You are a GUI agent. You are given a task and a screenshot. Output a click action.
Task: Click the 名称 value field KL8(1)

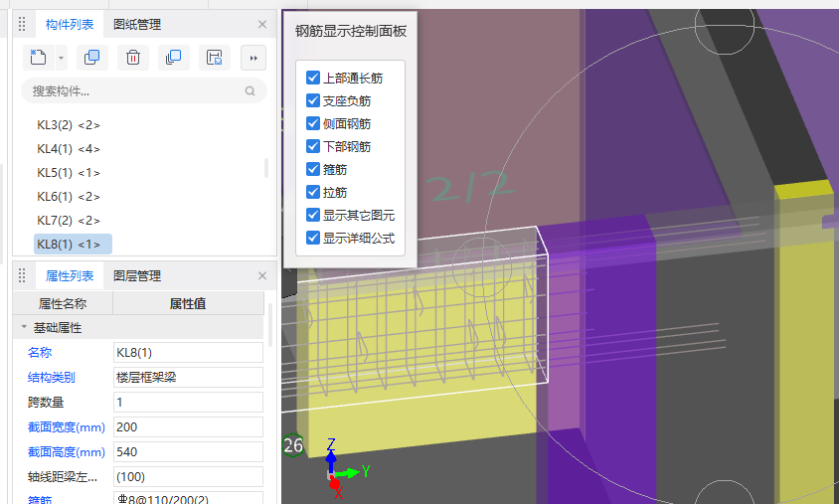188,353
